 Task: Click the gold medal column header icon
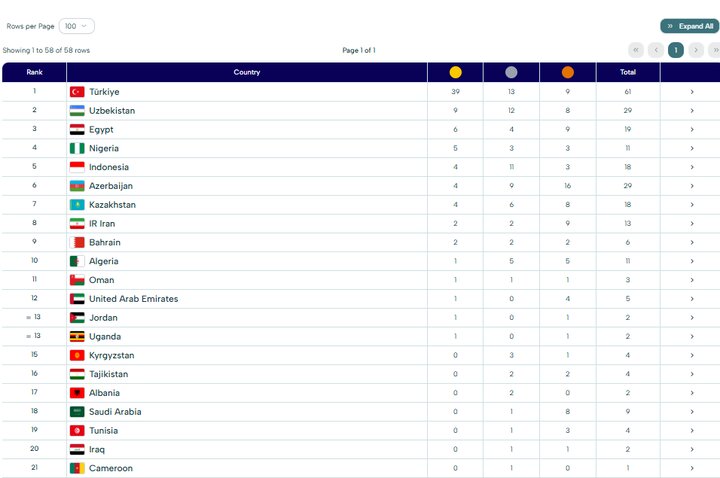click(x=455, y=72)
